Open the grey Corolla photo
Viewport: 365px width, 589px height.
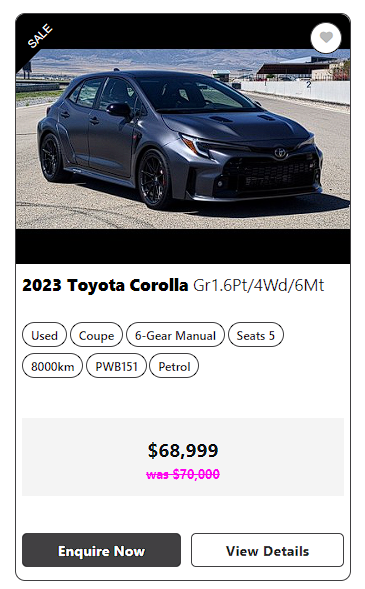183,139
